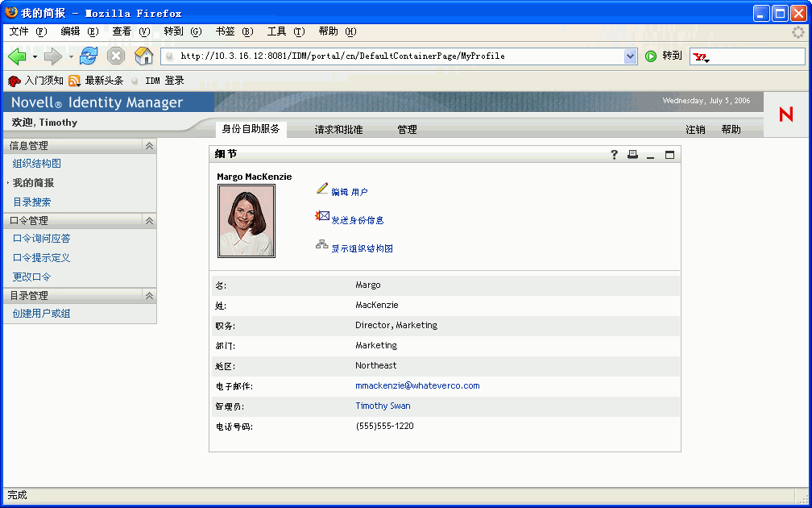This screenshot has height=508, width=812.
Task: Click 注销 to log out
Action: tap(696, 129)
